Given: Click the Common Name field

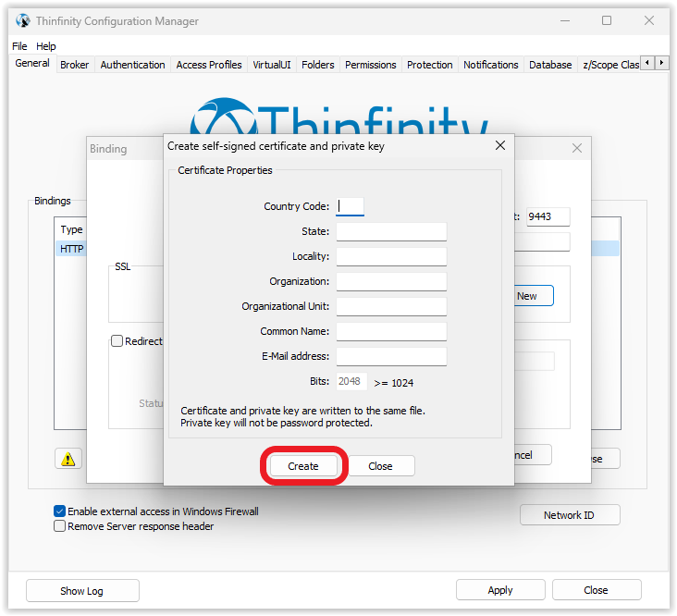Looking at the screenshot, I should pos(391,331).
